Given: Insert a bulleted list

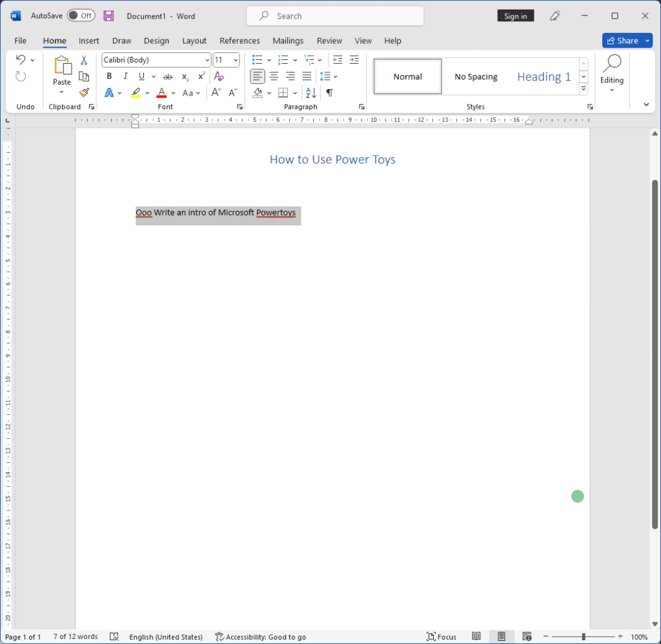Looking at the screenshot, I should [257, 60].
